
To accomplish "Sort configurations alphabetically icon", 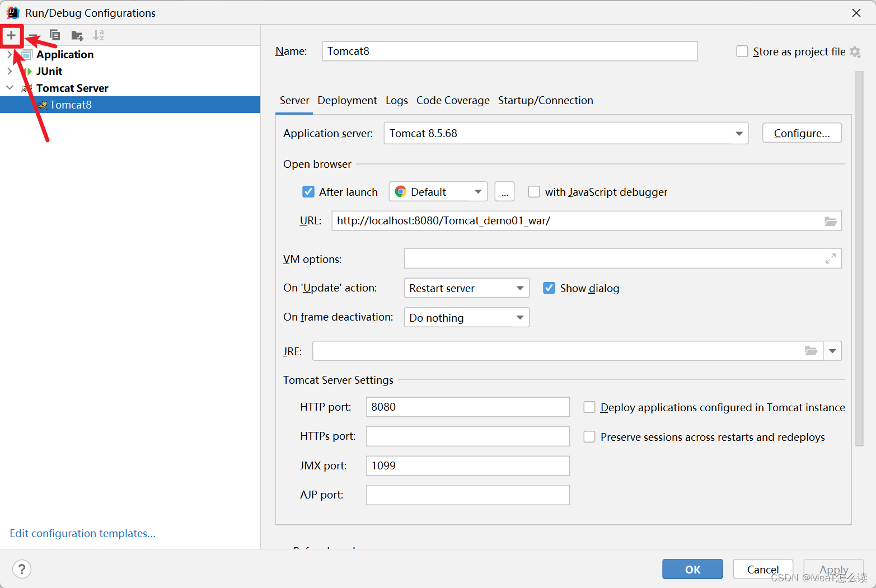I will click(99, 35).
